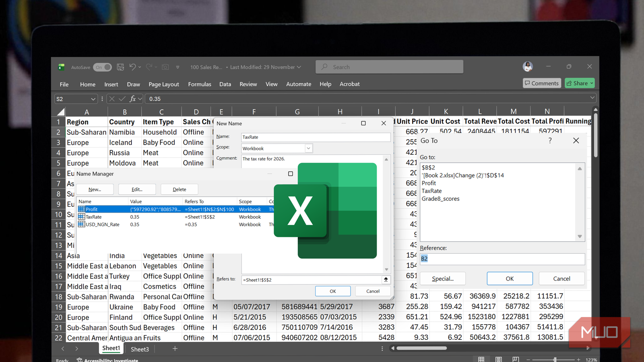Select Normal view icon on the status bar

481,359
